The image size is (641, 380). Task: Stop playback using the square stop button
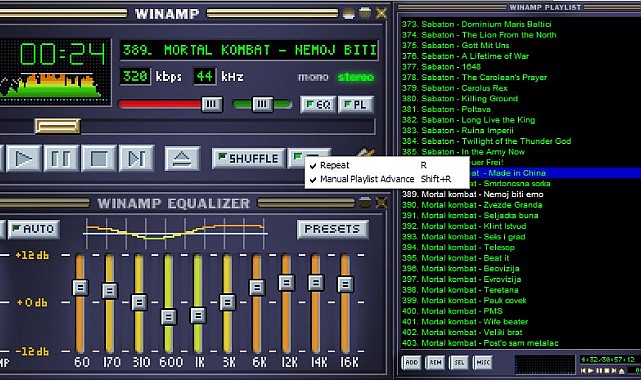(x=99, y=158)
